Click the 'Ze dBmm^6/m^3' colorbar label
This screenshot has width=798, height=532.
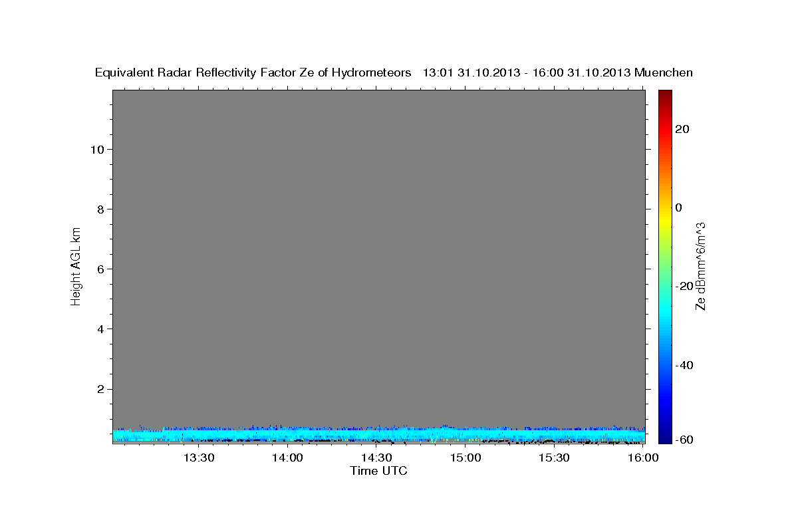[700, 266]
